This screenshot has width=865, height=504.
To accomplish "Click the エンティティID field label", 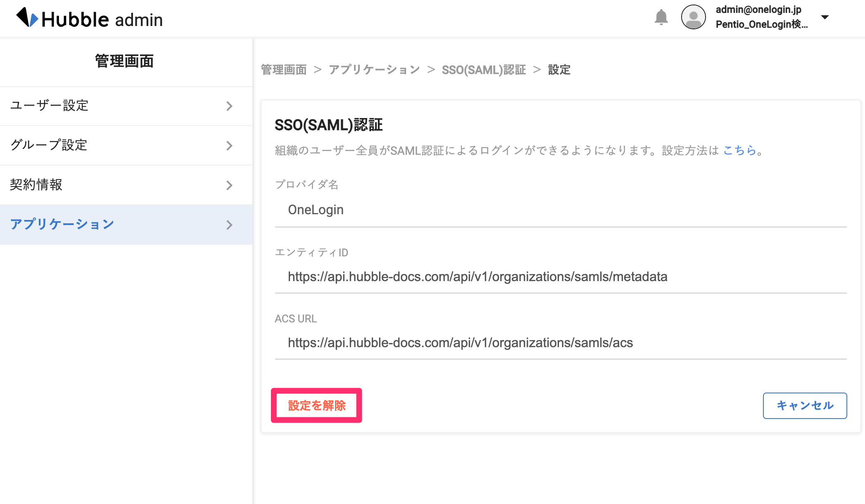I will tap(311, 252).
